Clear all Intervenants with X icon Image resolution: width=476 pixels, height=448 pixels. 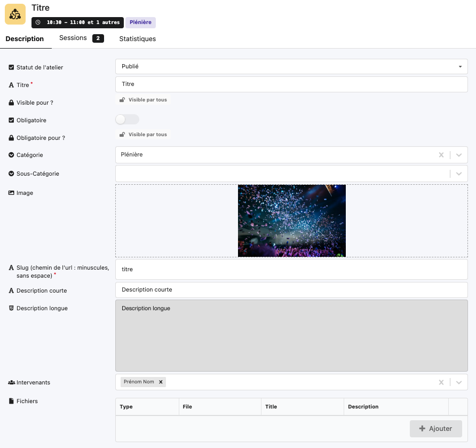(x=441, y=382)
